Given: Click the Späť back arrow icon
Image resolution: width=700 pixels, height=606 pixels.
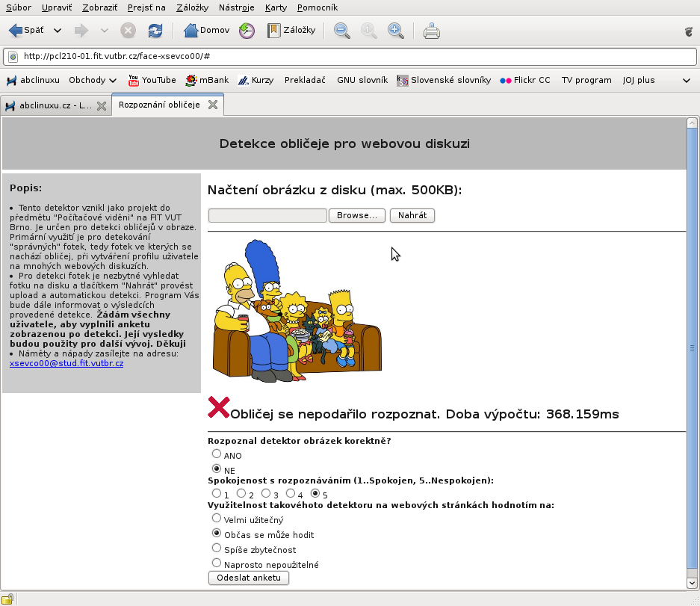Looking at the screenshot, I should 16,31.
